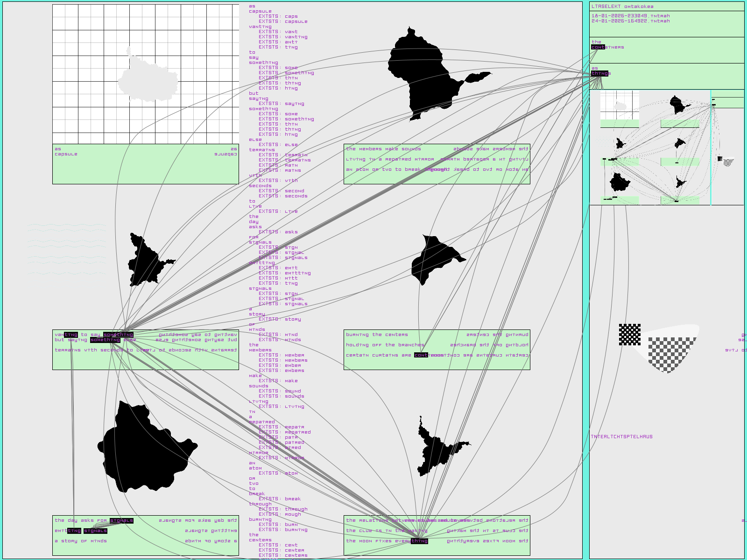Select highlighted 'thing' in 'as things' panel
This screenshot has height=560, width=747.
(599, 73)
